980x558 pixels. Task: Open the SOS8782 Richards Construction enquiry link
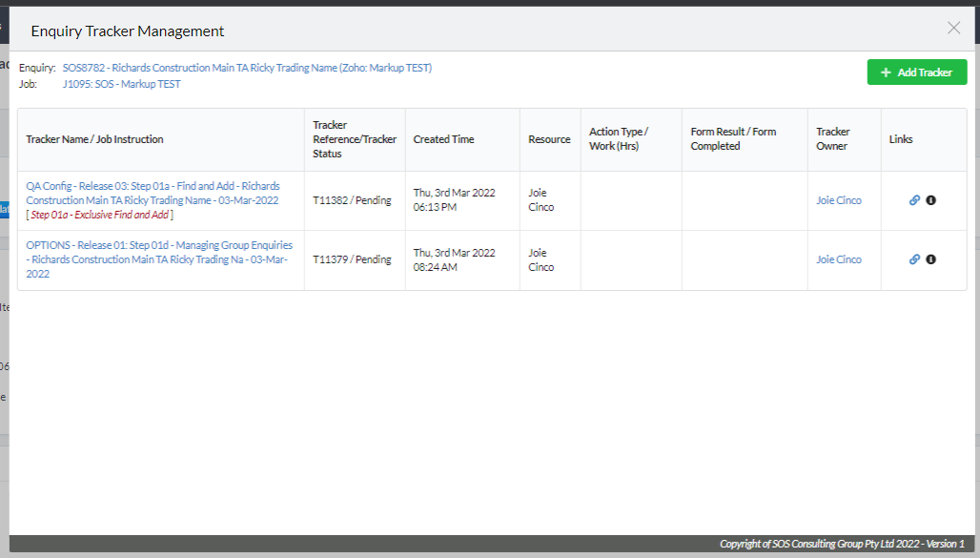click(x=247, y=68)
